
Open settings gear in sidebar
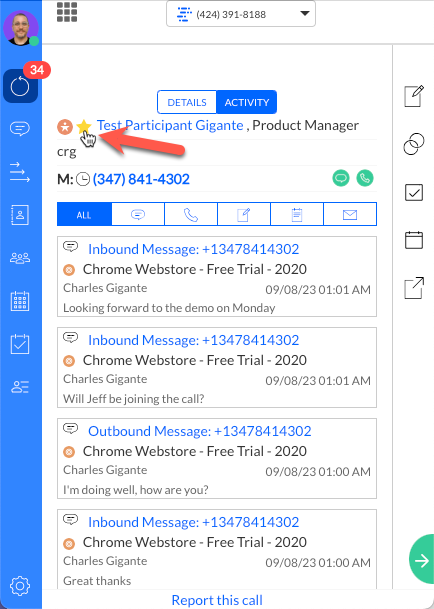coord(20,586)
